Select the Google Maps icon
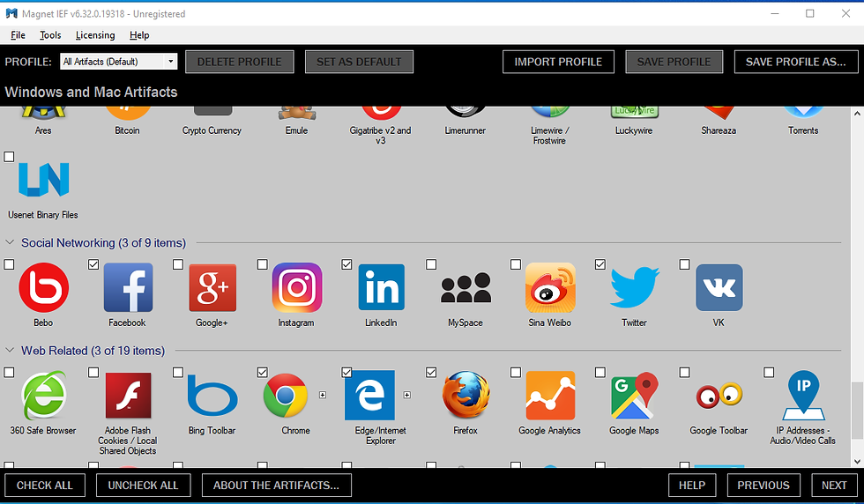This screenshot has height=504, width=864. [x=635, y=395]
